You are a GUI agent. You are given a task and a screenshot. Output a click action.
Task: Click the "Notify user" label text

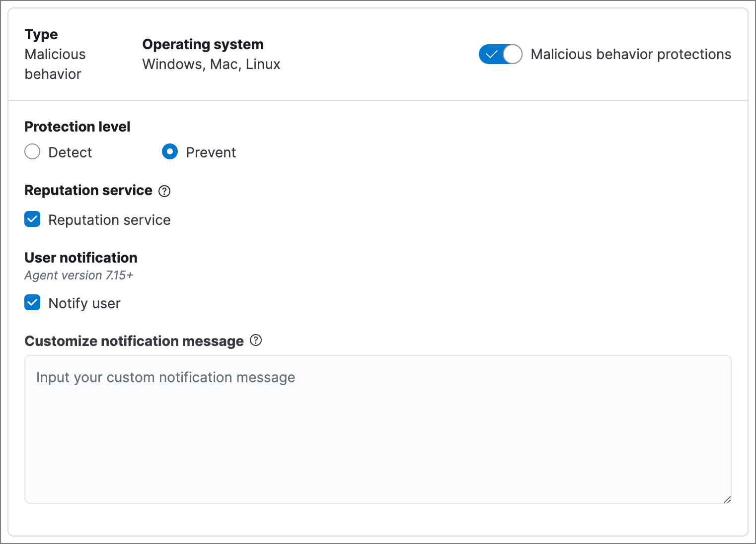click(x=84, y=303)
